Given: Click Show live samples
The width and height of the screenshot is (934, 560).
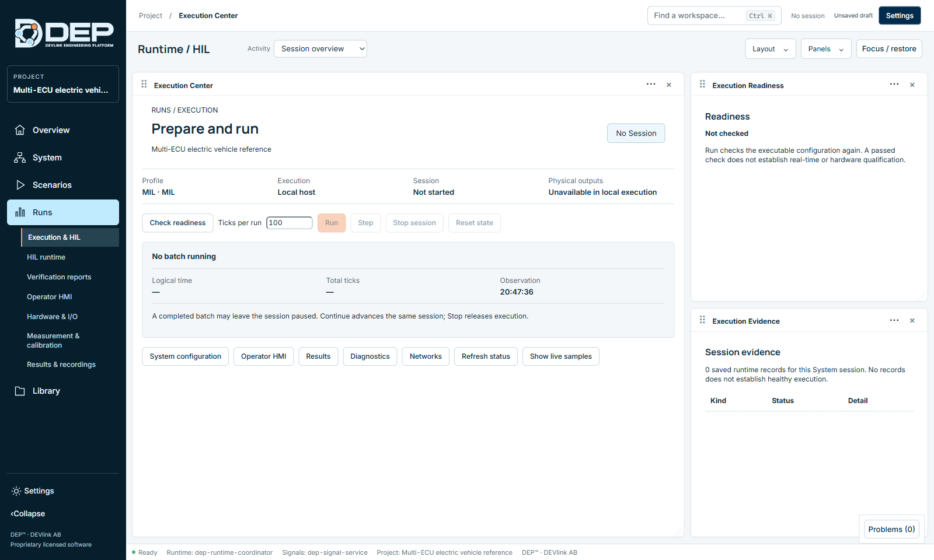Looking at the screenshot, I should click(x=561, y=356).
